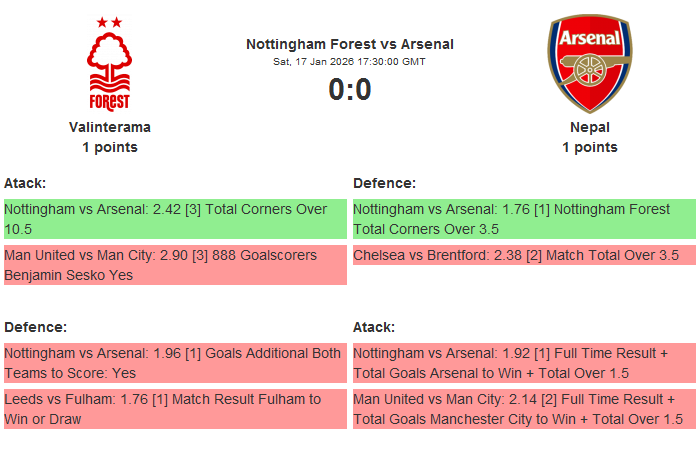Open the Manchester City to Win + Over 1.5 bet
Screen dimensions: 700x460
tap(524, 409)
